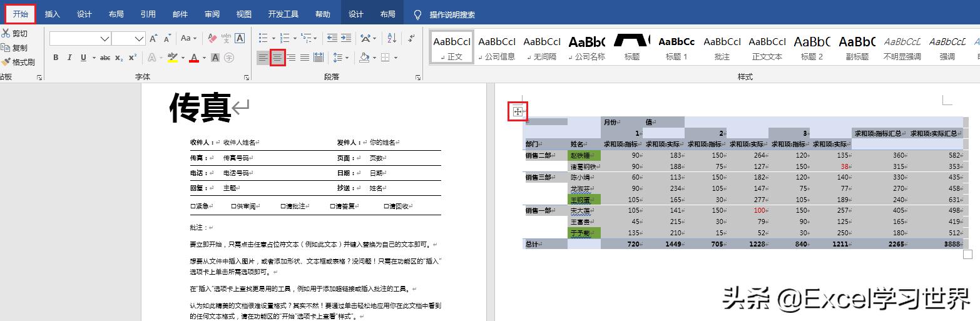The width and height of the screenshot is (980, 321).
Task: Apply paragraph shading paint bucket
Action: (x=364, y=58)
